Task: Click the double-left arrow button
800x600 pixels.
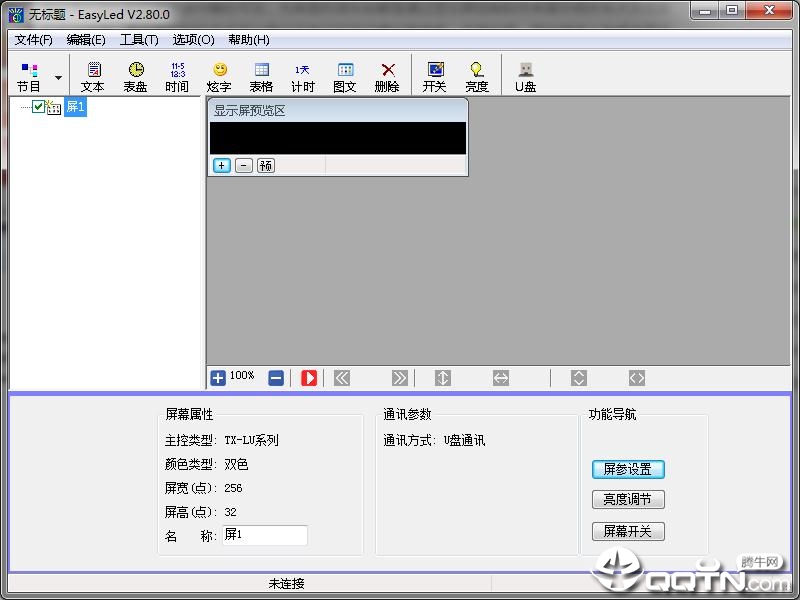Action: 342,378
